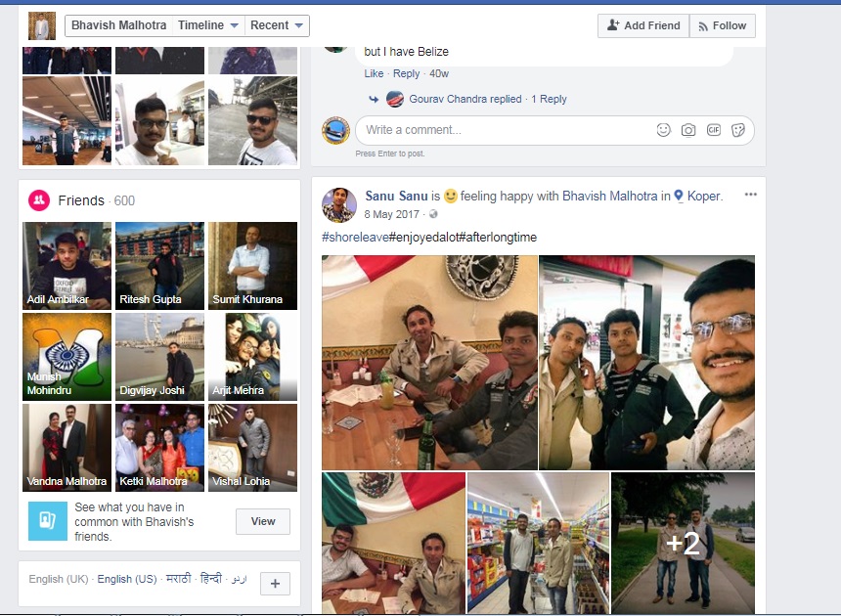Open Bhavish Malhotra link in post header

click(610, 197)
